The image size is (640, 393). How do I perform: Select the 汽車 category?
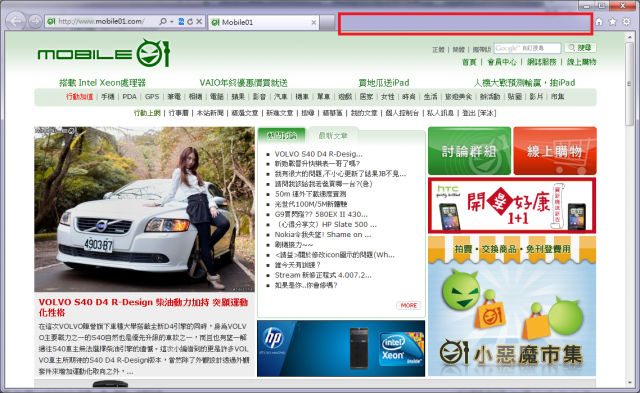pyautogui.click(x=280, y=97)
